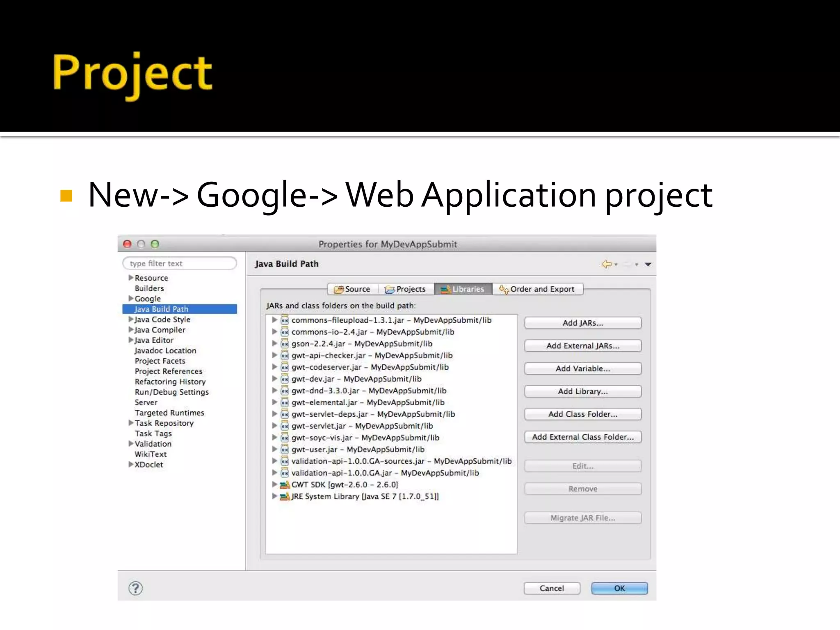Select Task Tags in the tree
This screenshot has height=630, width=840.
[x=153, y=434]
